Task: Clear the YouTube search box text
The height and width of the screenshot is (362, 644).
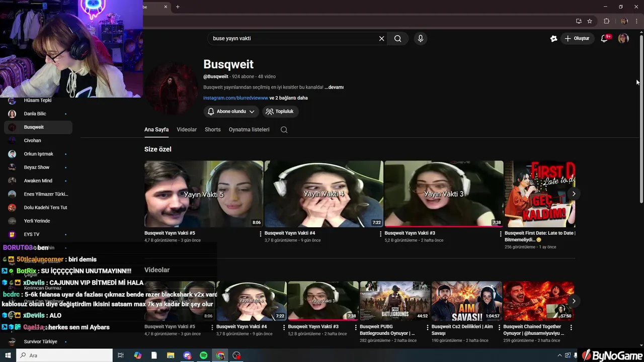Action: 381,39
